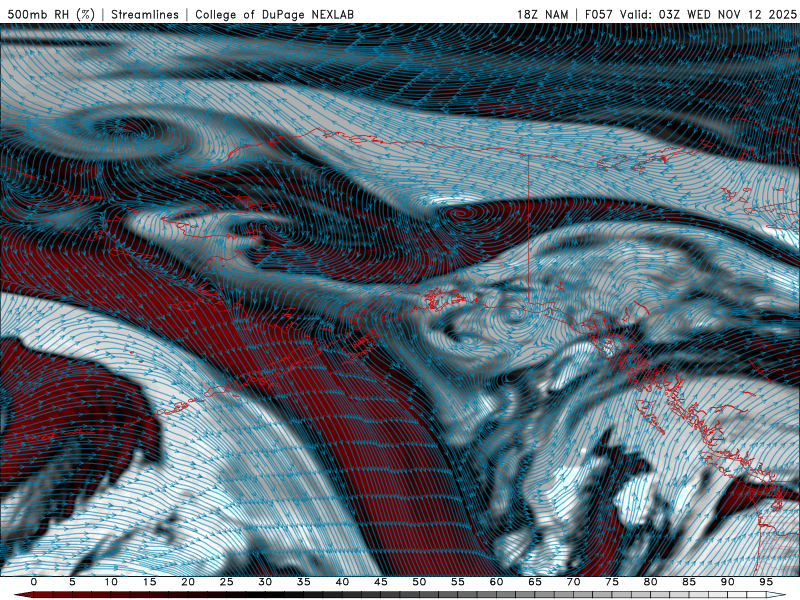
Task: Click the "Streamlines" label in header
Action: coord(145,14)
